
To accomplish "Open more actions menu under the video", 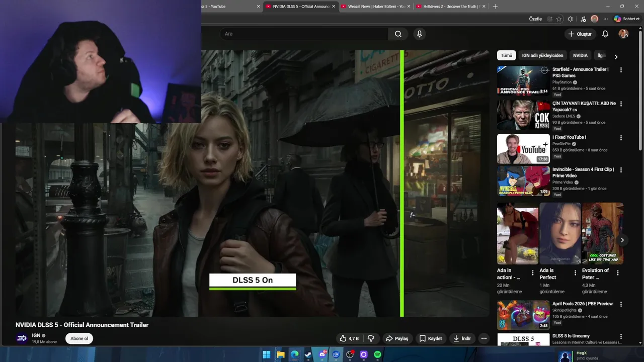I will pyautogui.click(x=484, y=338).
